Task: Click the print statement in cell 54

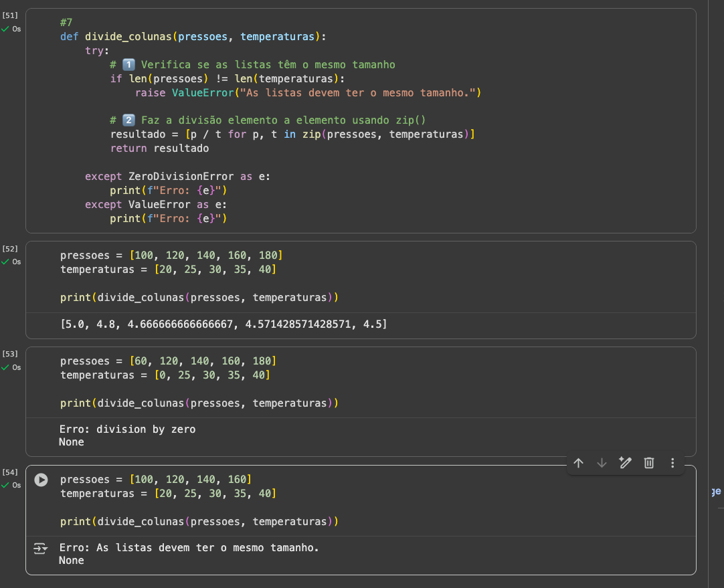Action: (x=199, y=521)
